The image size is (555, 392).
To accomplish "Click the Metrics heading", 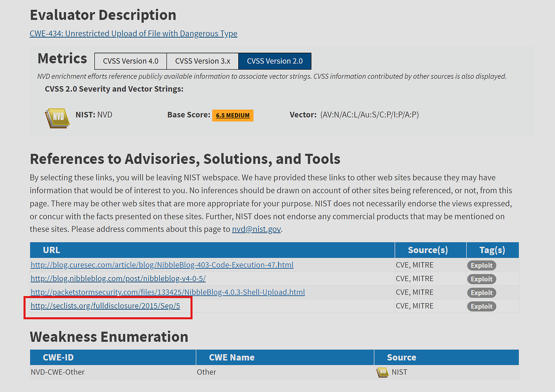I will click(x=62, y=59).
